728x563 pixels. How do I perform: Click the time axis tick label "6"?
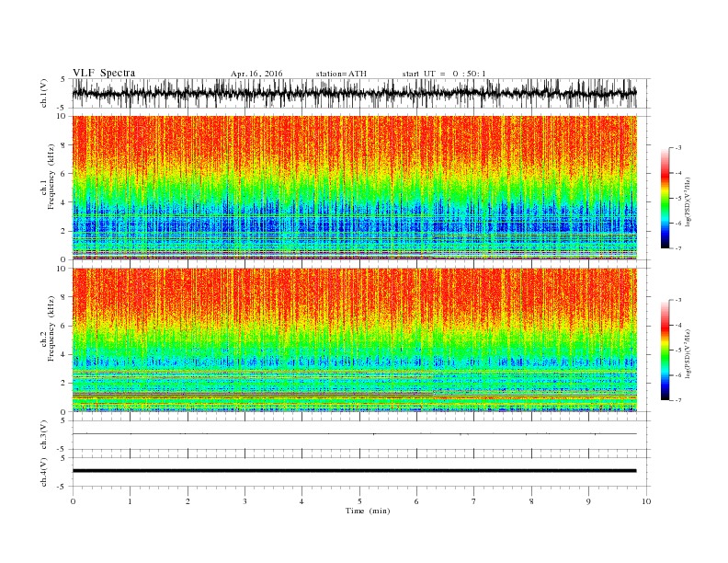click(416, 501)
